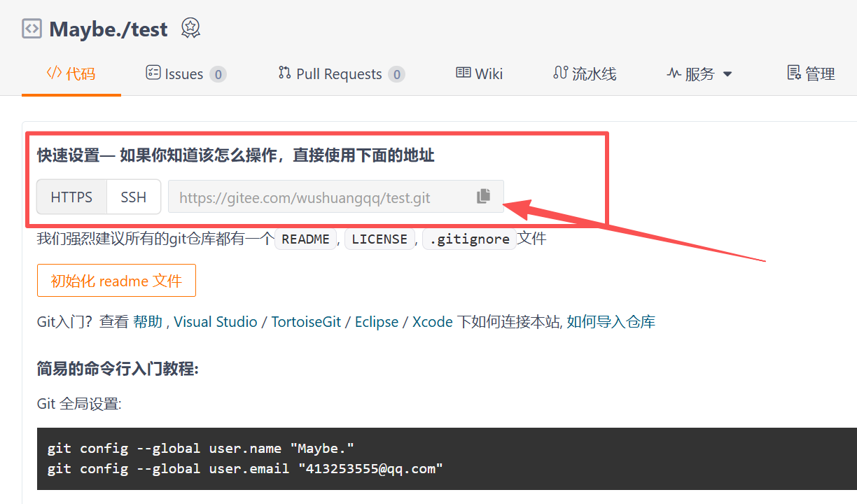Open the Issues tab

pyautogui.click(x=186, y=73)
